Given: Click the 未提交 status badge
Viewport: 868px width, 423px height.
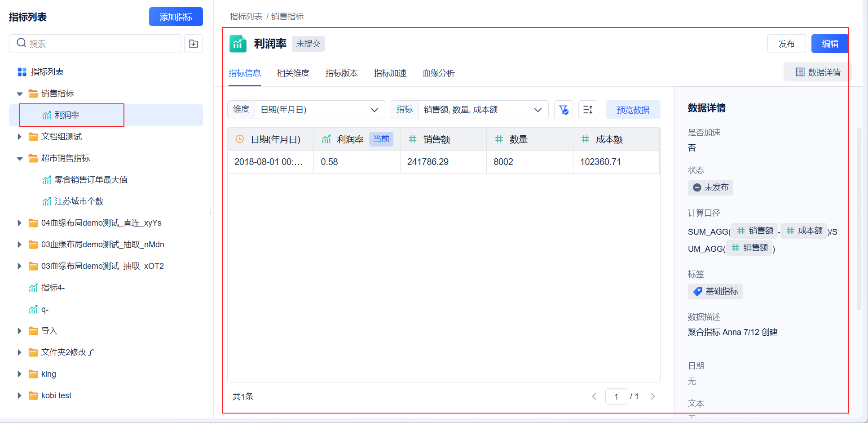Looking at the screenshot, I should pos(308,44).
